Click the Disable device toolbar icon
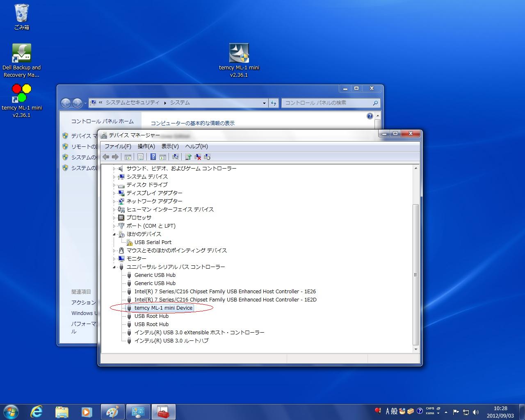Viewport: 525px width, 420px height. (207, 157)
